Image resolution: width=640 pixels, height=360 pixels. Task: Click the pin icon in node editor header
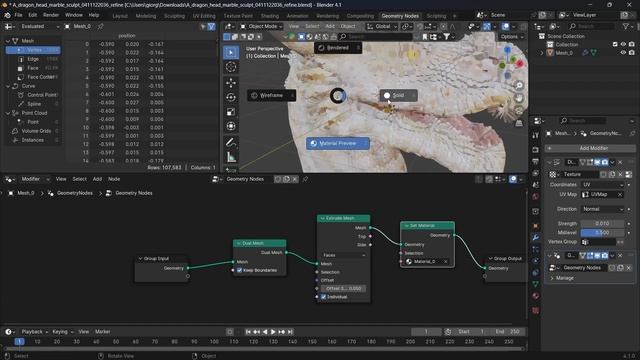point(305,179)
